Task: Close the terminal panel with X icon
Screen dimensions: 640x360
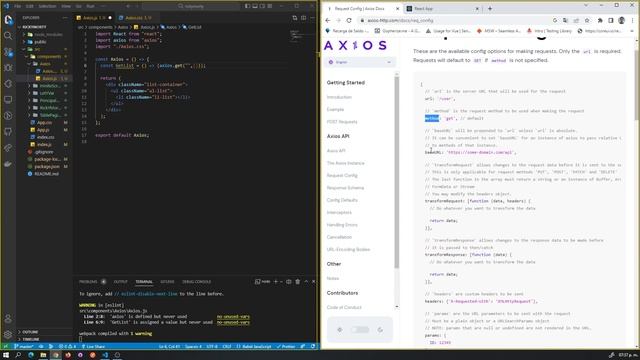Action: click(x=313, y=282)
